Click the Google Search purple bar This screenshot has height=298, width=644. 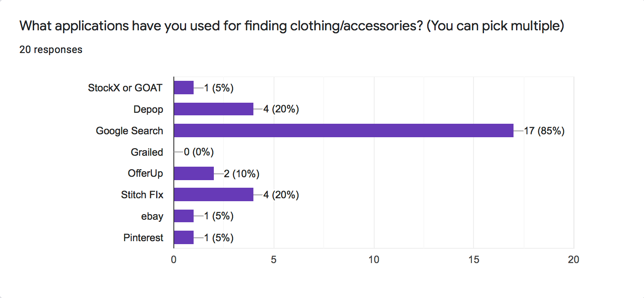(343, 130)
